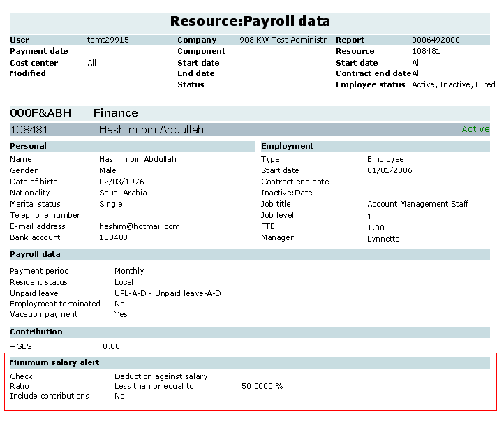Click the "Unpaid leave" label
This screenshot has height=421, width=504.
click(x=34, y=293)
